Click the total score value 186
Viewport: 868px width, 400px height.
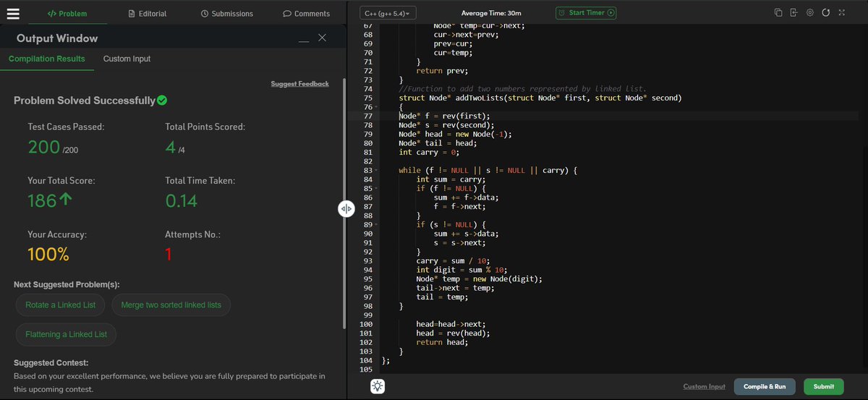point(42,200)
